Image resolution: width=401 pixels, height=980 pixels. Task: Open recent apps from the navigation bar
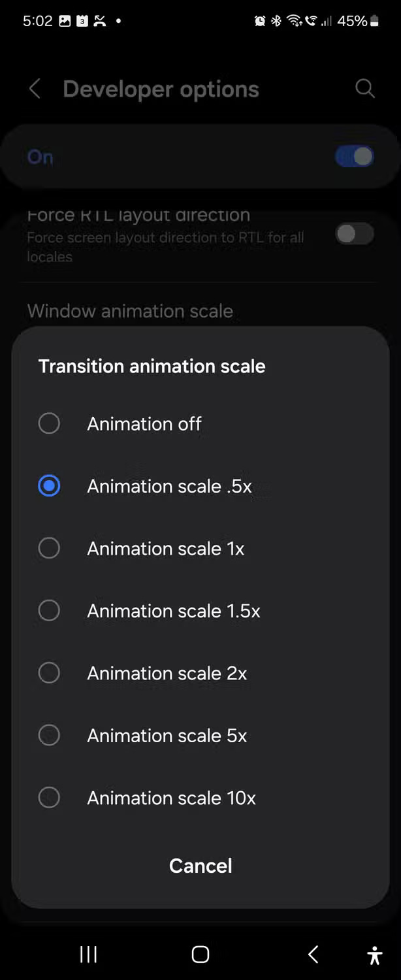point(88,955)
